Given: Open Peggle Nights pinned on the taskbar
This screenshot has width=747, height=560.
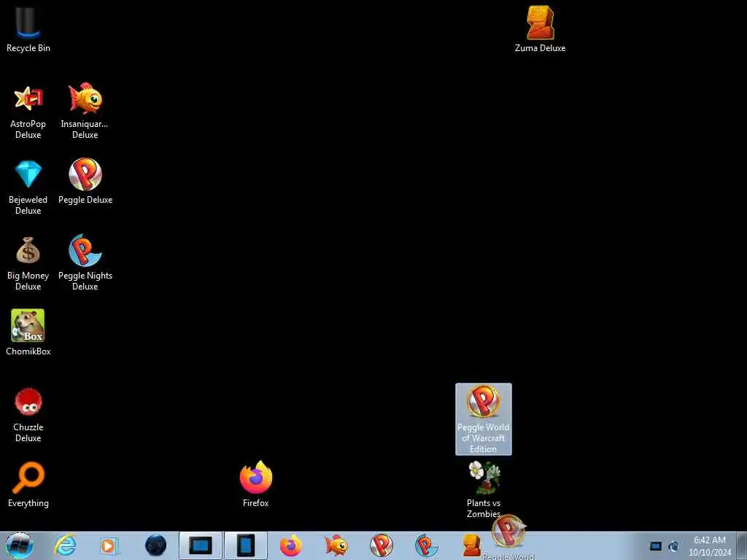Looking at the screenshot, I should click(x=426, y=545).
